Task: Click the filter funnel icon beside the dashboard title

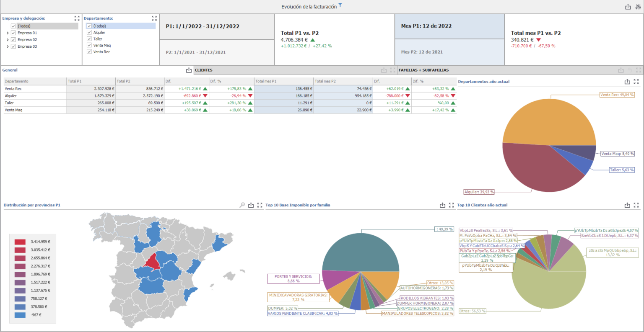Action: tap(340, 5)
